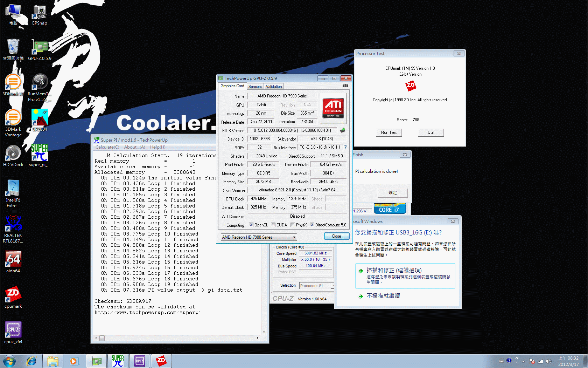Select GPU-Z Graphics Card tab

point(232,86)
